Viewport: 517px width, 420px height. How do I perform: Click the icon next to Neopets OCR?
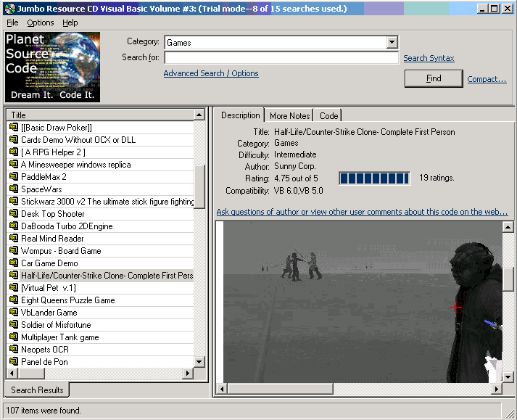pos(14,349)
